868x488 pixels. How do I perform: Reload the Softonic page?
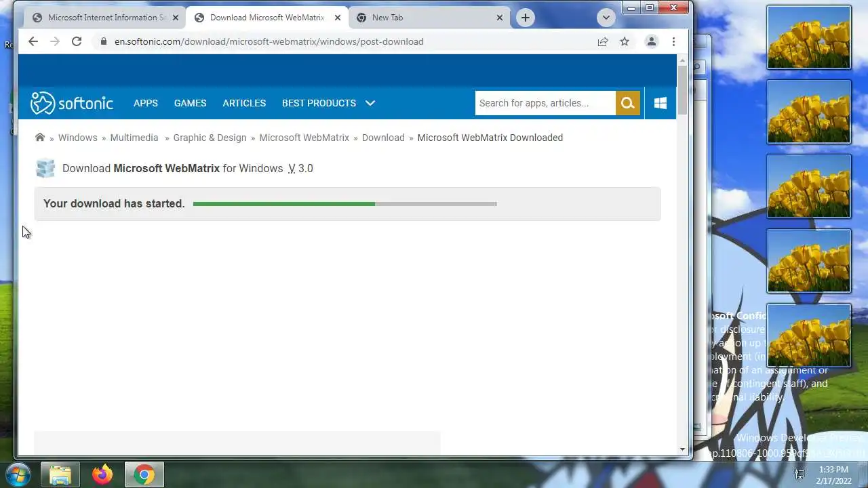[77, 41]
